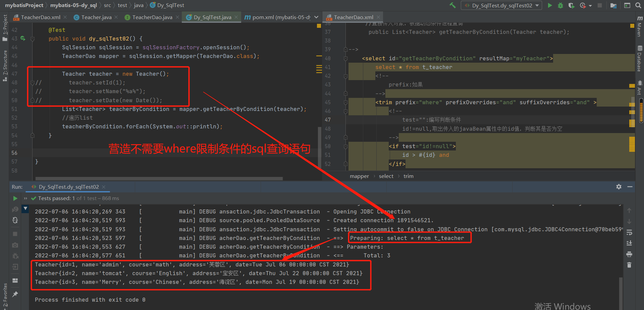Click trim in the XML breadcrumb

[x=408, y=176]
